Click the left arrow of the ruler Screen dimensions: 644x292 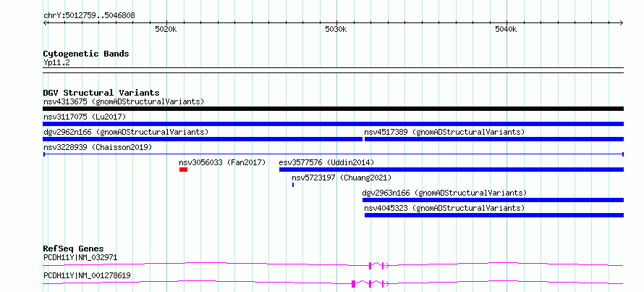point(45,22)
